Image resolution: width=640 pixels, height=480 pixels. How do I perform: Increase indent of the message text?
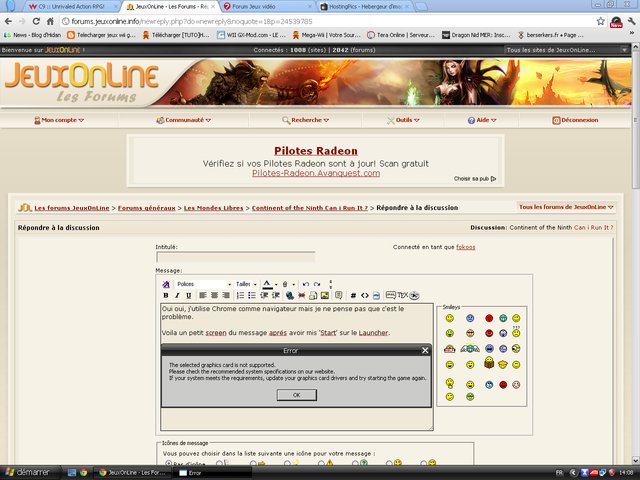[x=276, y=295]
